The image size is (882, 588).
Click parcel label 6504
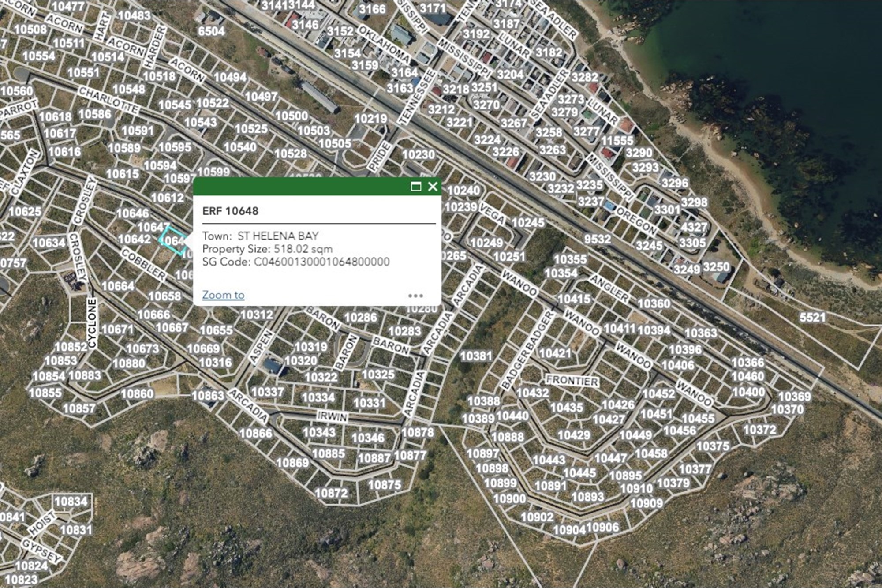click(211, 31)
